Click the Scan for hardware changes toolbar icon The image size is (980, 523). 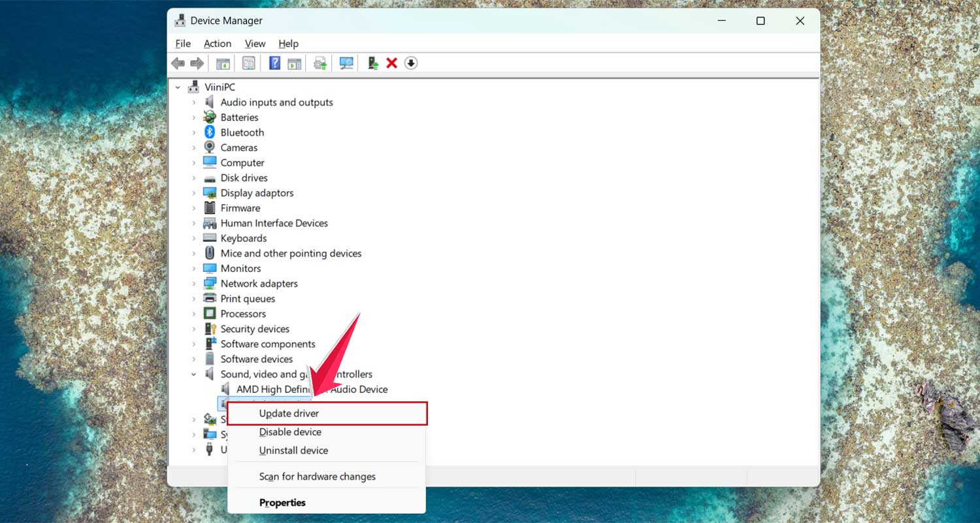346,63
